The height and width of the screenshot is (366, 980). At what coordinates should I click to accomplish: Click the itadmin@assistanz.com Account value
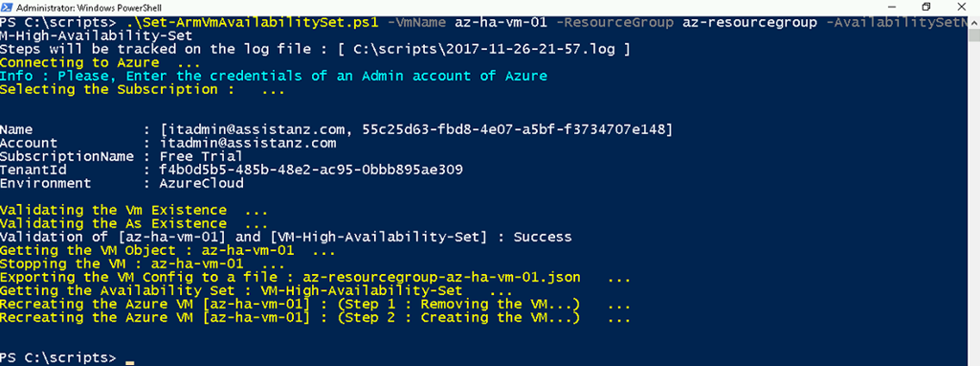click(x=248, y=144)
